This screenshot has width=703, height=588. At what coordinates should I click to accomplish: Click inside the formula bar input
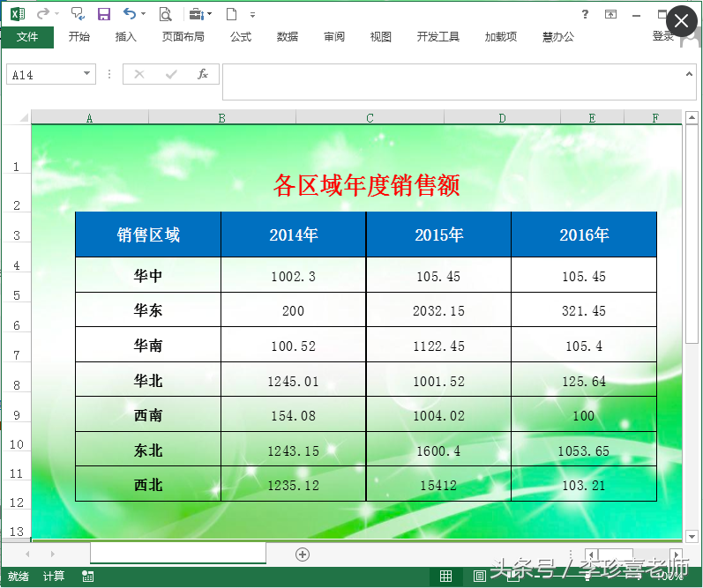click(452, 82)
